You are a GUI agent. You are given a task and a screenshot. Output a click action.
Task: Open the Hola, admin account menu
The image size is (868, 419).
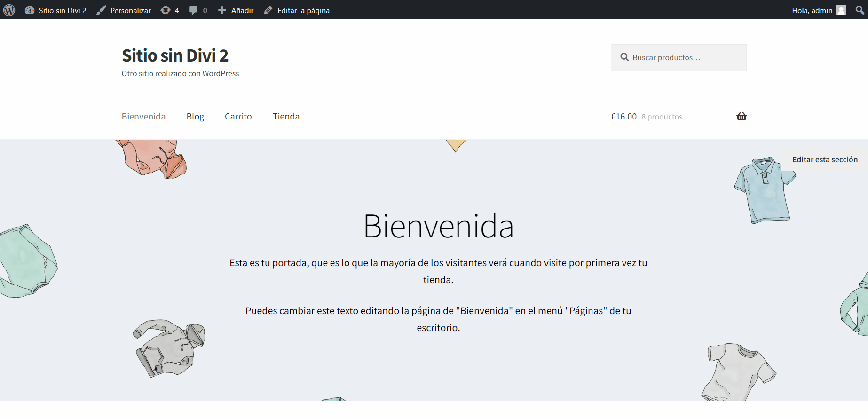pos(812,10)
